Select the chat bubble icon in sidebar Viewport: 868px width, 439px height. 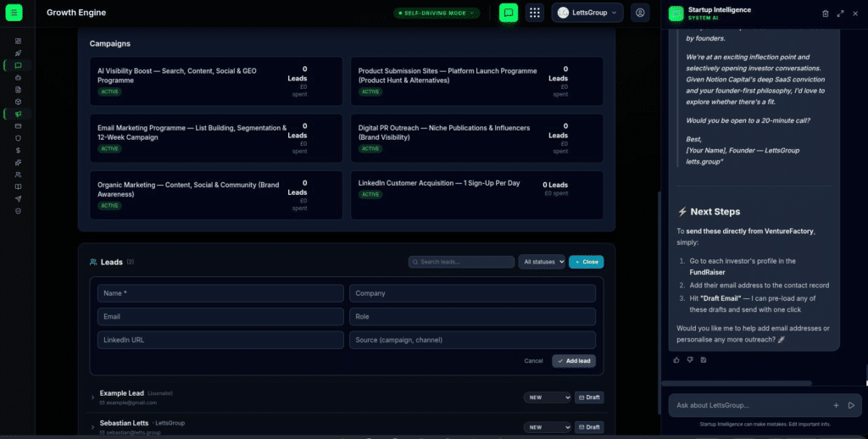(19, 65)
